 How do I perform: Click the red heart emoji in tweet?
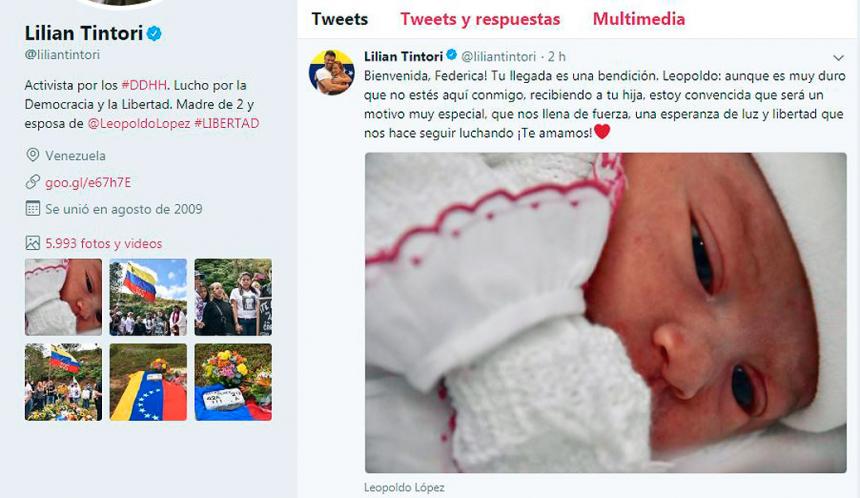[602, 132]
